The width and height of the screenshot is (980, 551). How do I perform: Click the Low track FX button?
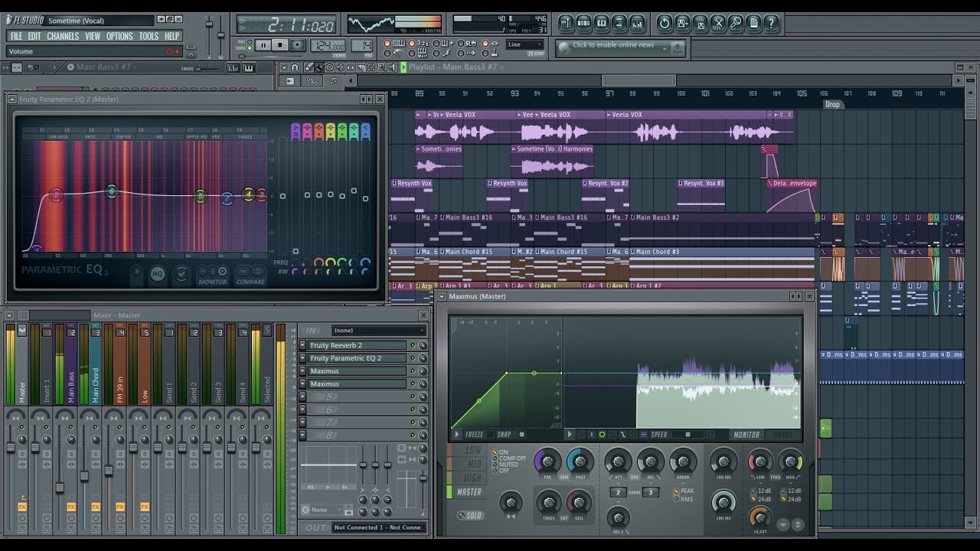click(145, 507)
